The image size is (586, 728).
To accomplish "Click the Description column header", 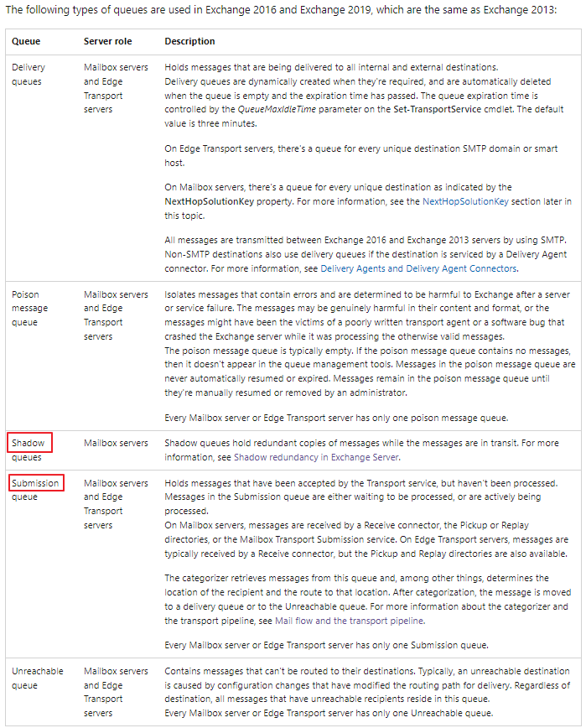I will point(189,41).
